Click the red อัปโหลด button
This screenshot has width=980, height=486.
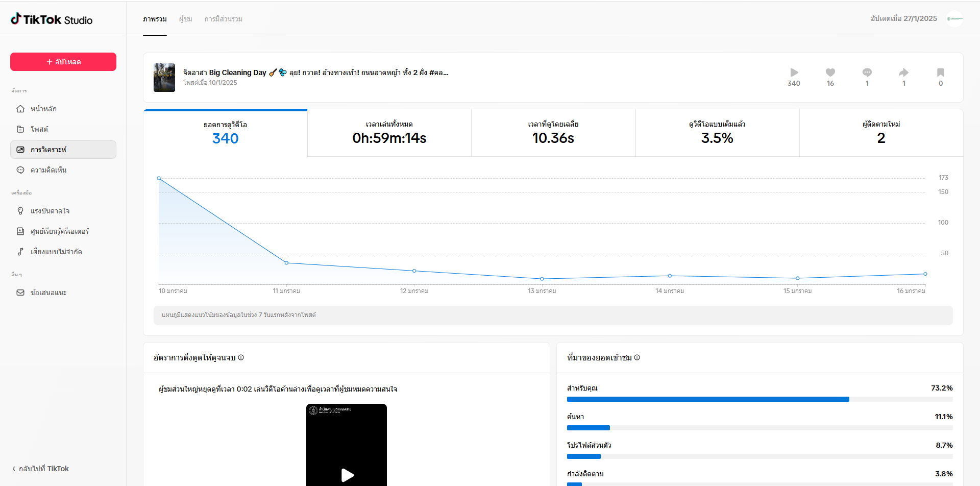(x=63, y=62)
